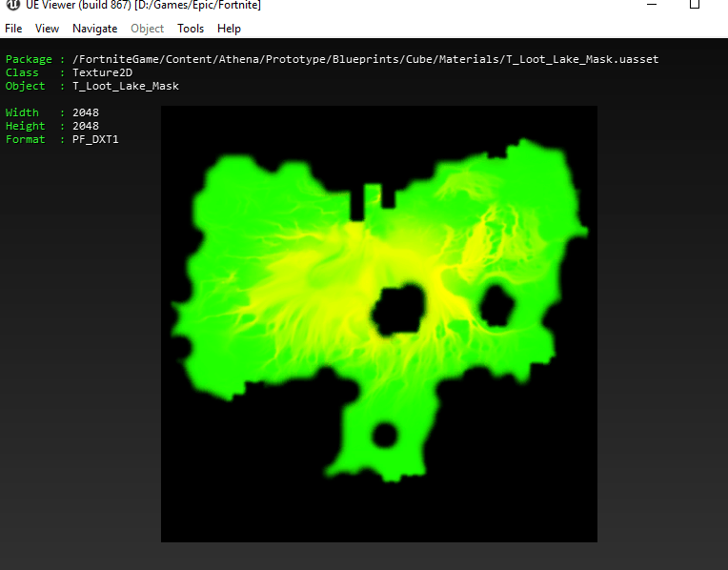The height and width of the screenshot is (570, 728).
Task: Open the Navigate menu
Action: click(94, 29)
